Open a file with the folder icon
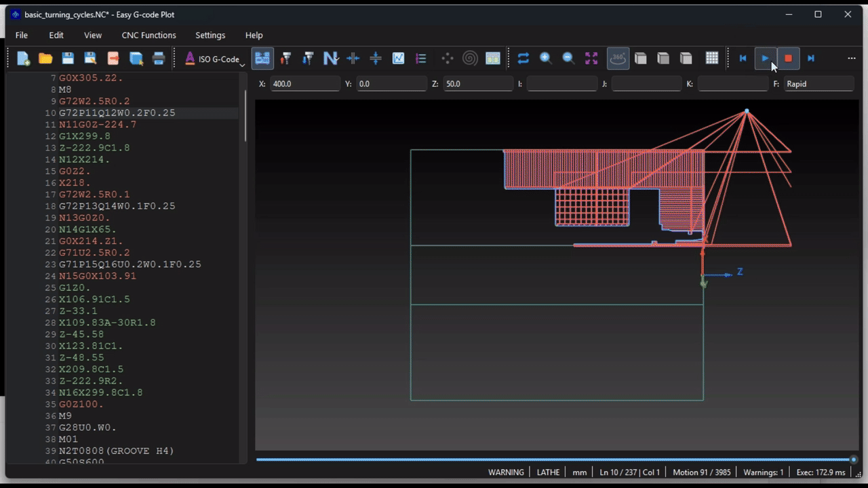The image size is (868, 488). pyautogui.click(x=45, y=58)
